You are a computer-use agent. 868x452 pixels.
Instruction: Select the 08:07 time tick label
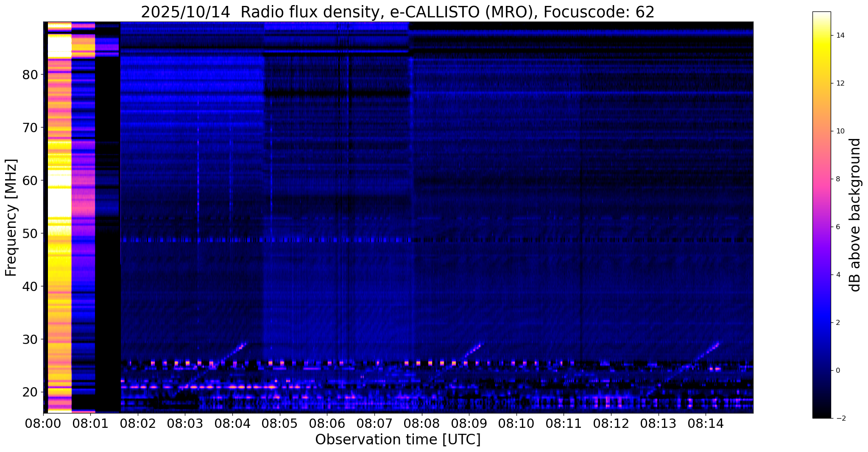click(374, 424)
